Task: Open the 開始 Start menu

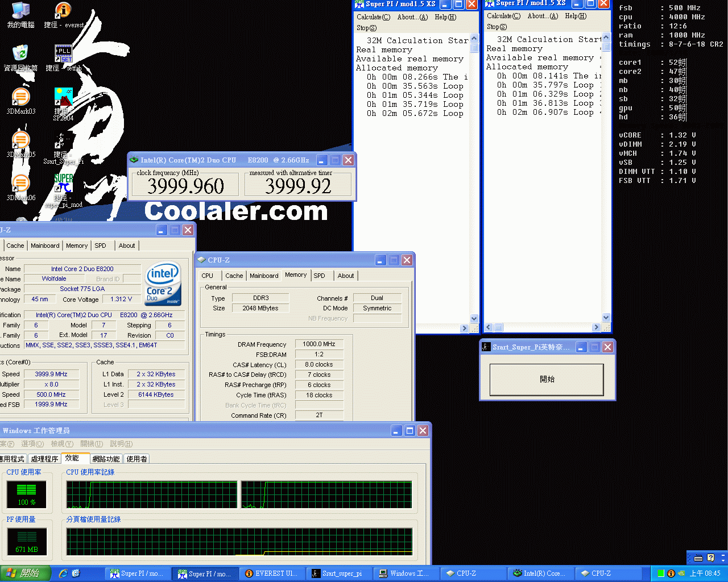Action: (x=26, y=573)
